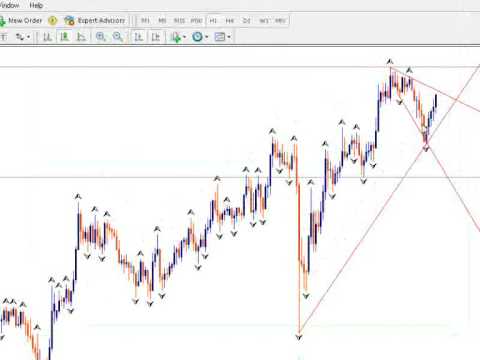This screenshot has width=480, height=360.
Task: Switch chart to H1 timeframe
Action: [x=213, y=21]
